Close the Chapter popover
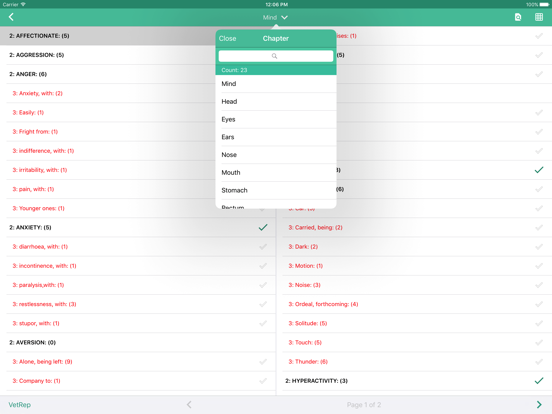The height and width of the screenshot is (414, 552). tap(227, 38)
